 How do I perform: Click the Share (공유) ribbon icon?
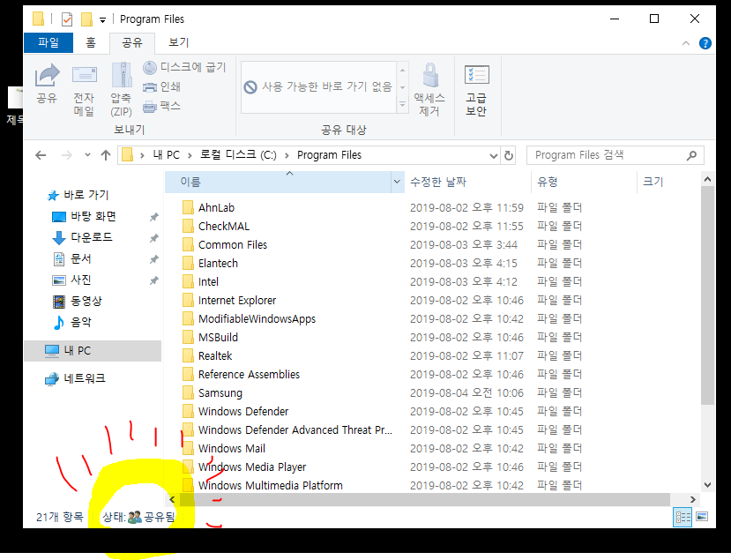[x=47, y=85]
